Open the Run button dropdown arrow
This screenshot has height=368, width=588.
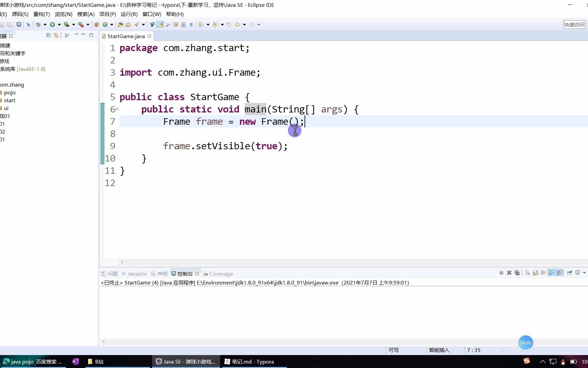pos(59,25)
